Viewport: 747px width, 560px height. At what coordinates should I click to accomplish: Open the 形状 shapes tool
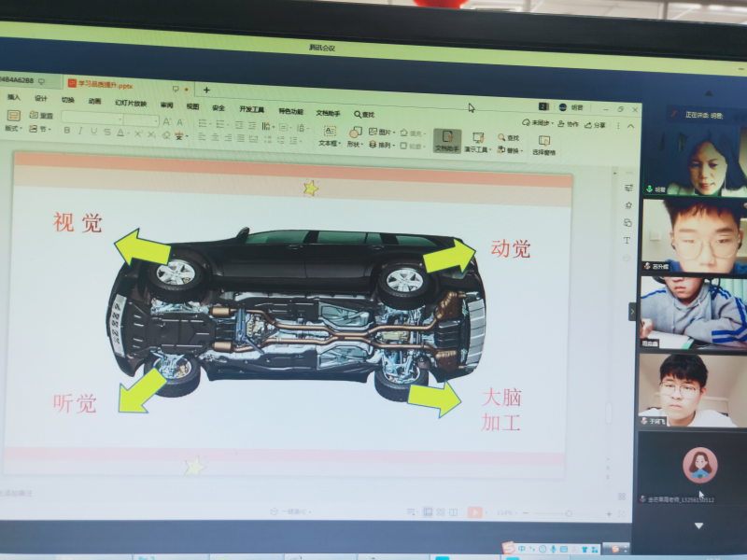[355, 137]
